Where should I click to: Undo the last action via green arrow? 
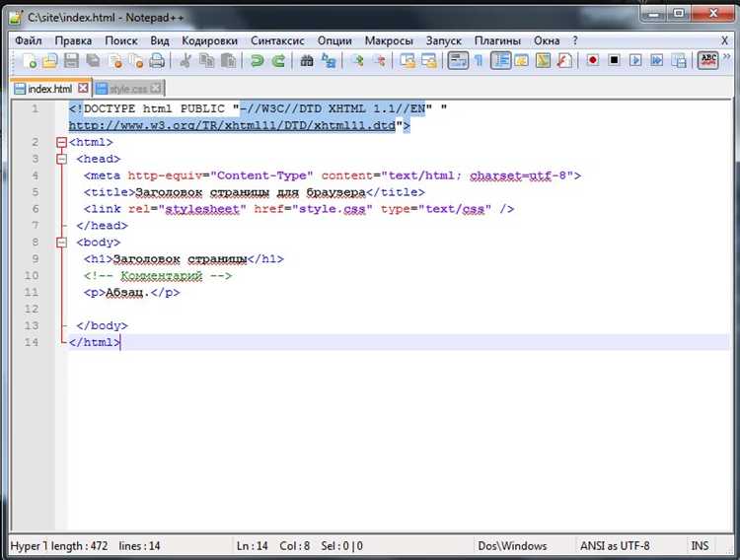[257, 61]
